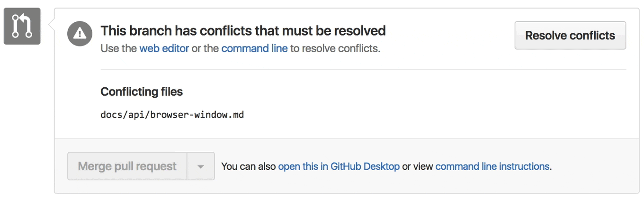Select the docs/api/browser-window.md file path
Viewport: 644px width, 202px height.
(x=172, y=115)
